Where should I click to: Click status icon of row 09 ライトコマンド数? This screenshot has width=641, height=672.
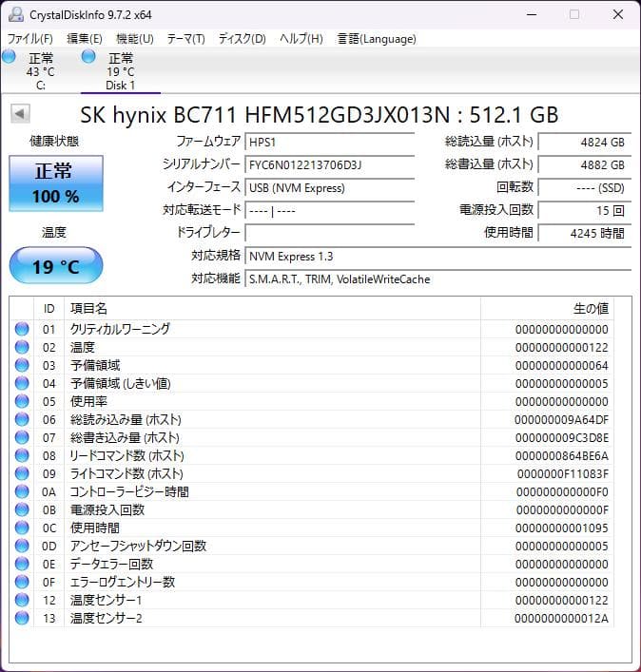click(22, 473)
